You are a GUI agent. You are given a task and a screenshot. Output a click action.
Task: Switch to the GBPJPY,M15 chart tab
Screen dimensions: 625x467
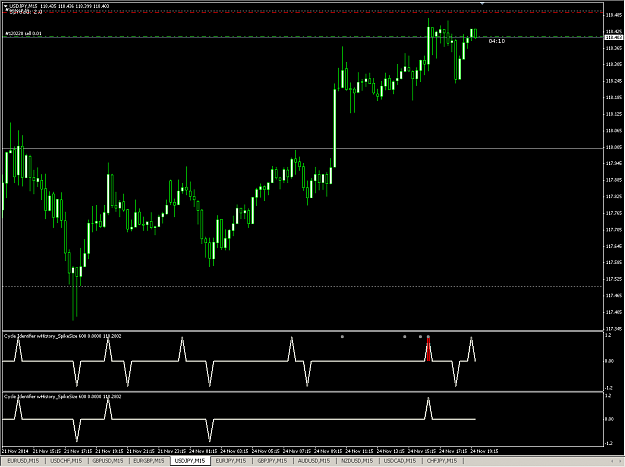point(272,461)
